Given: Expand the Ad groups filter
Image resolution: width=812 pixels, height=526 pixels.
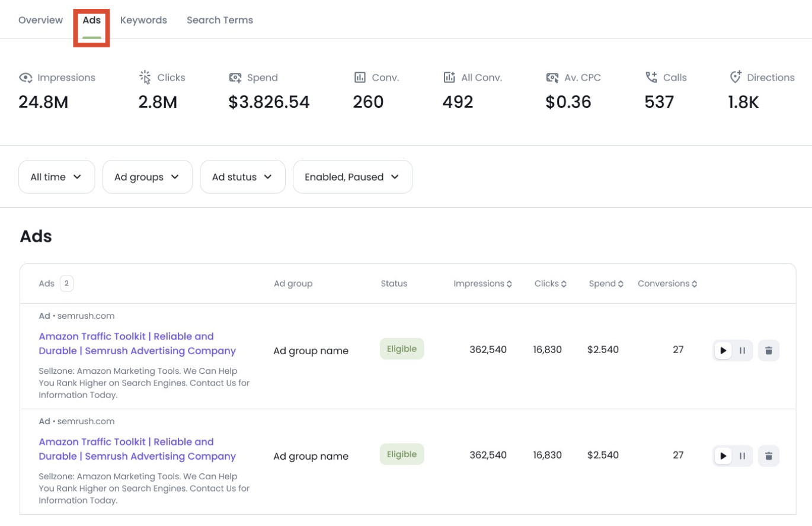Looking at the screenshot, I should tap(147, 177).
